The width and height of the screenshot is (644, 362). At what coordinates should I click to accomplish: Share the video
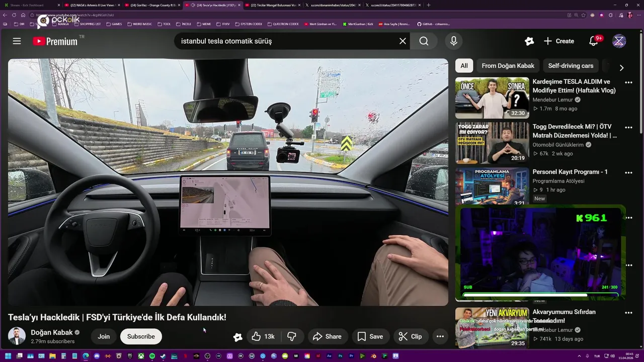tap(327, 336)
